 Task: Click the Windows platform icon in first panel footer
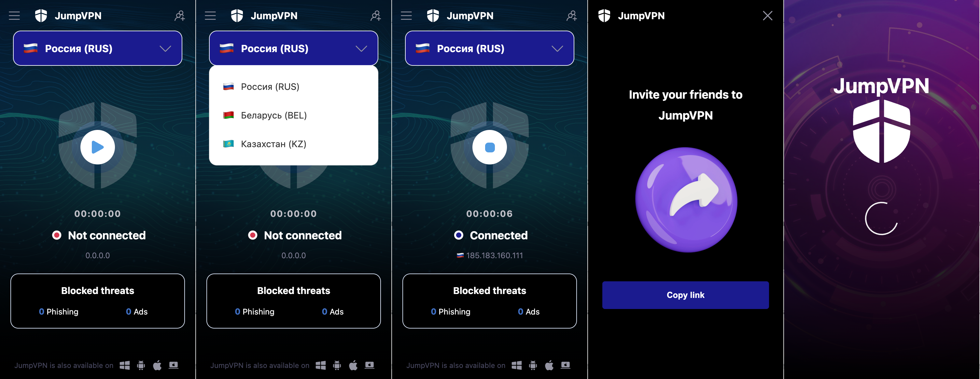[124, 365]
